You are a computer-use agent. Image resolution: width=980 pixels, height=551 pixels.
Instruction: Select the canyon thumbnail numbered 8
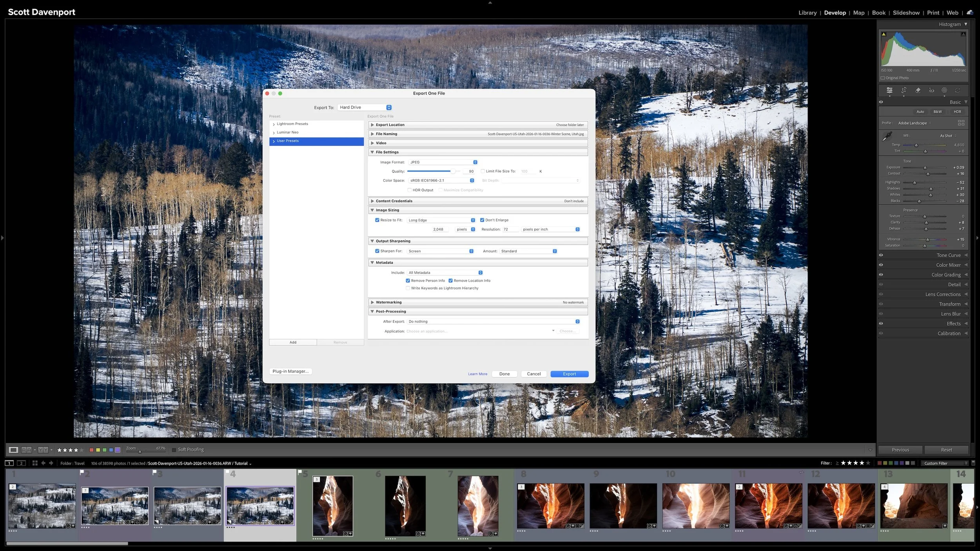point(550,506)
